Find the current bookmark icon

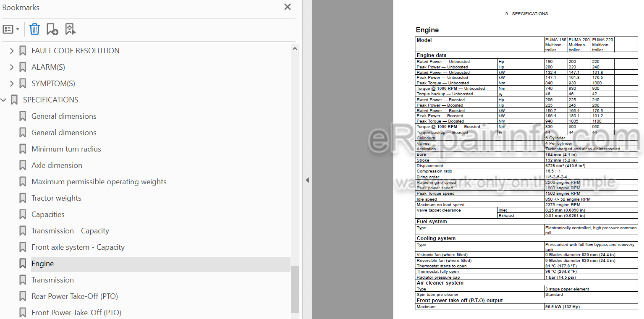[71, 29]
